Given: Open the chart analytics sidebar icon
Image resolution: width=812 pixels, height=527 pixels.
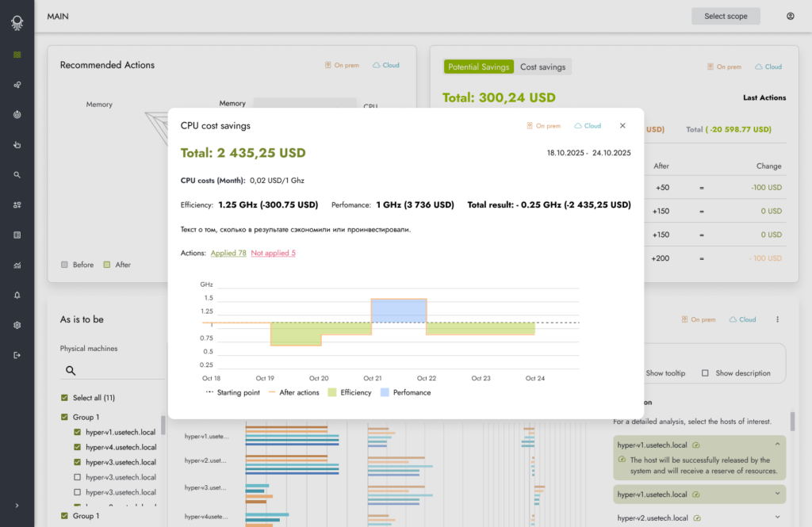Looking at the screenshot, I should [x=17, y=265].
